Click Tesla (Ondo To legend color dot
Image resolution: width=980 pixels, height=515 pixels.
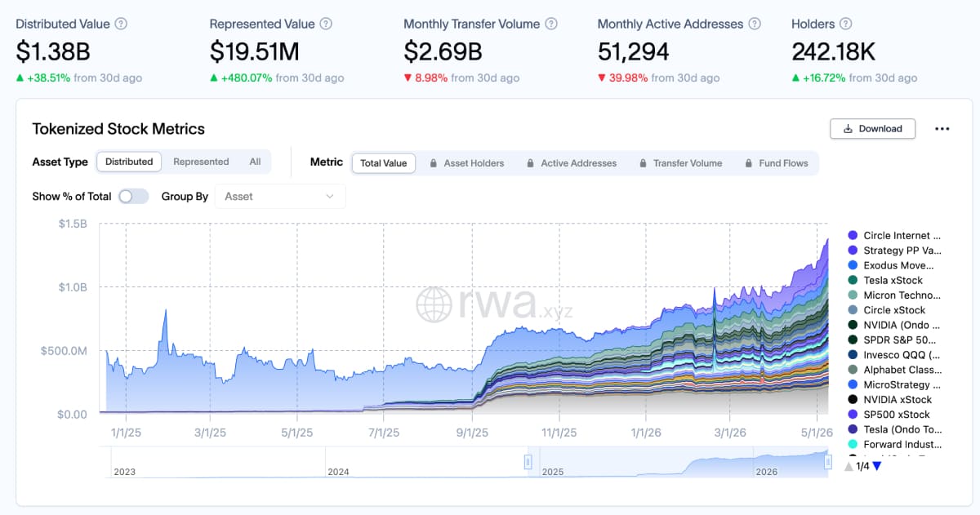853,429
